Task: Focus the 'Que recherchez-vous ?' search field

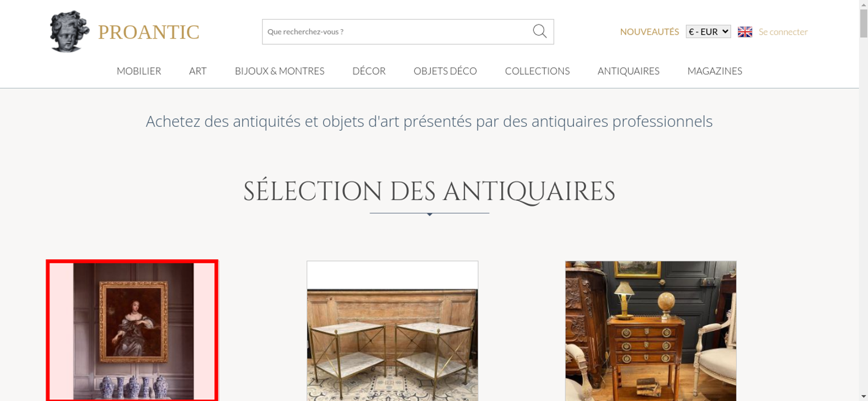Action: click(x=397, y=32)
